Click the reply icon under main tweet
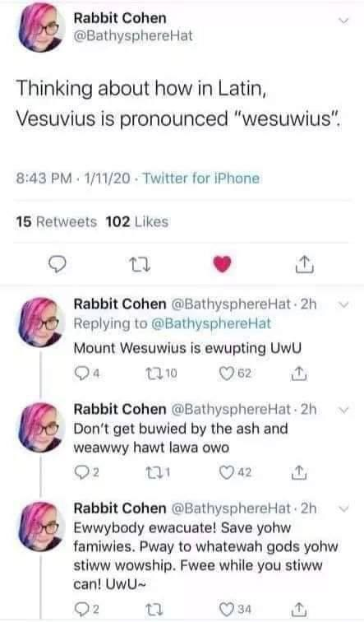The height and width of the screenshot is (622, 364). pyautogui.click(x=58, y=264)
